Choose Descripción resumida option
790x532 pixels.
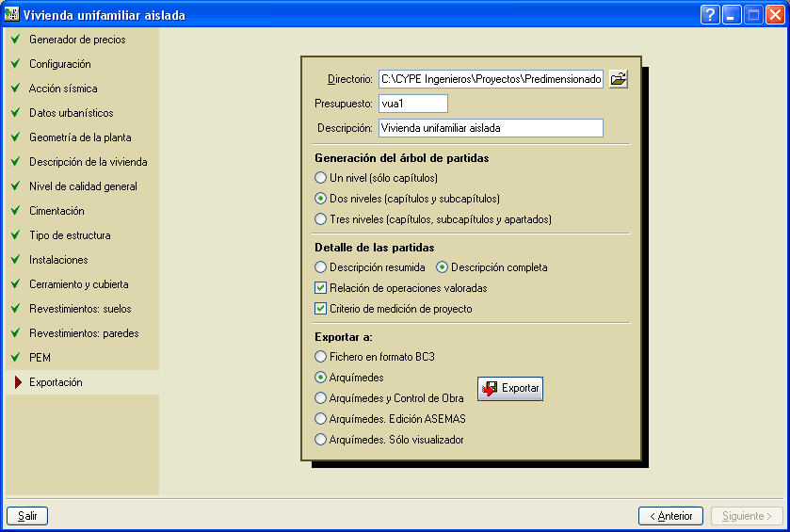[370, 267]
